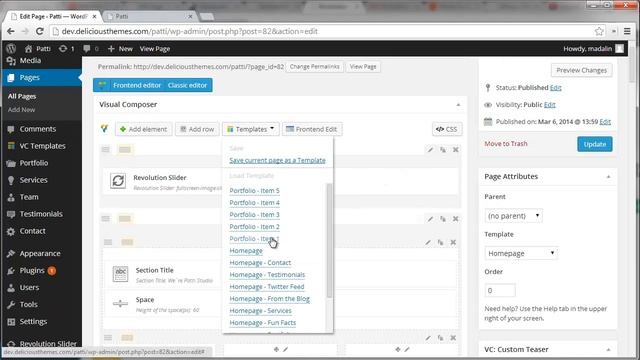Click the browser back arrow
Viewport: 640px width, 360px height.
tap(11, 31)
